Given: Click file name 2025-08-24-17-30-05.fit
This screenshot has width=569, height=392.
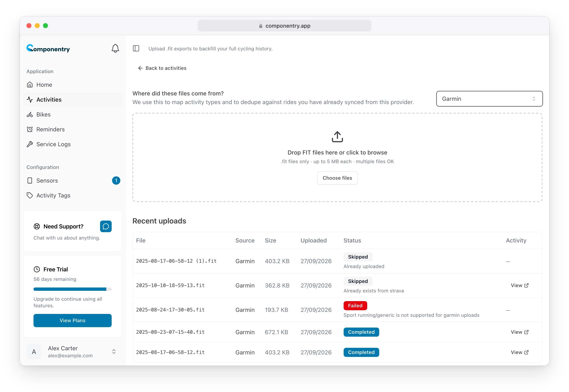Looking at the screenshot, I should pos(170,310).
